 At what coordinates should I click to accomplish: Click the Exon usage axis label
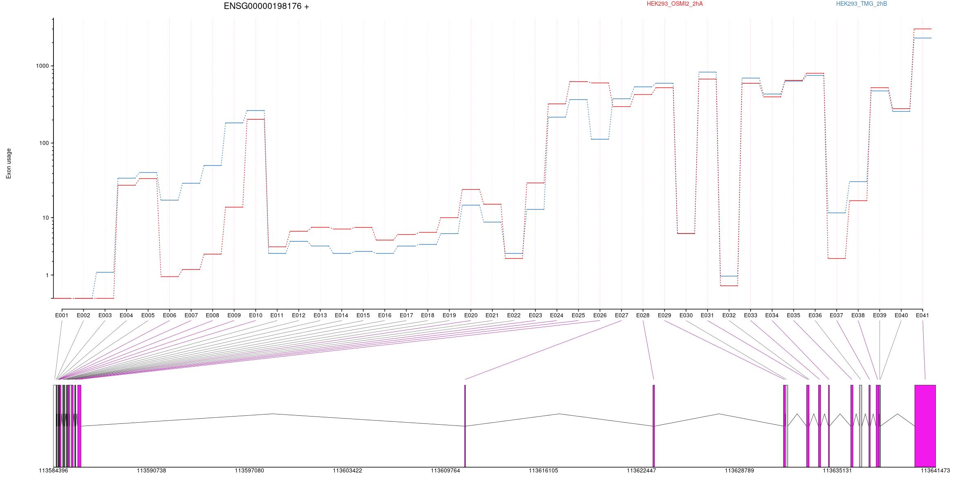pos(9,163)
